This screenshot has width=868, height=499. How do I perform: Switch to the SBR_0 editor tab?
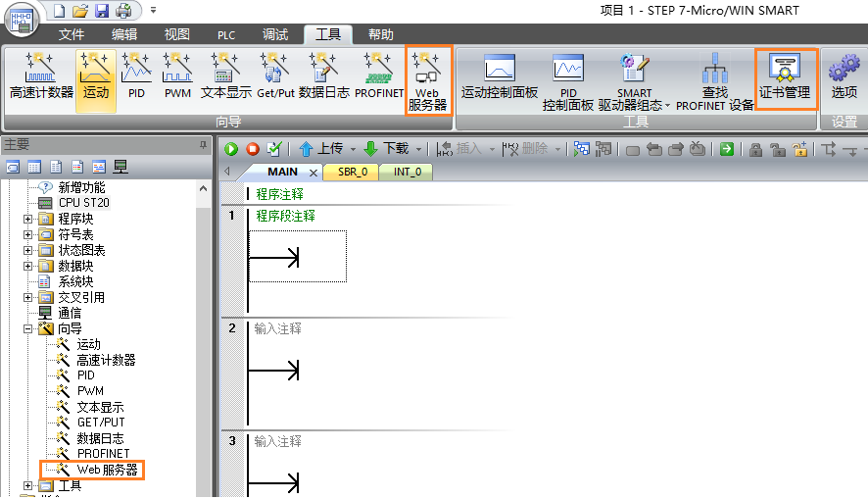pos(352,172)
